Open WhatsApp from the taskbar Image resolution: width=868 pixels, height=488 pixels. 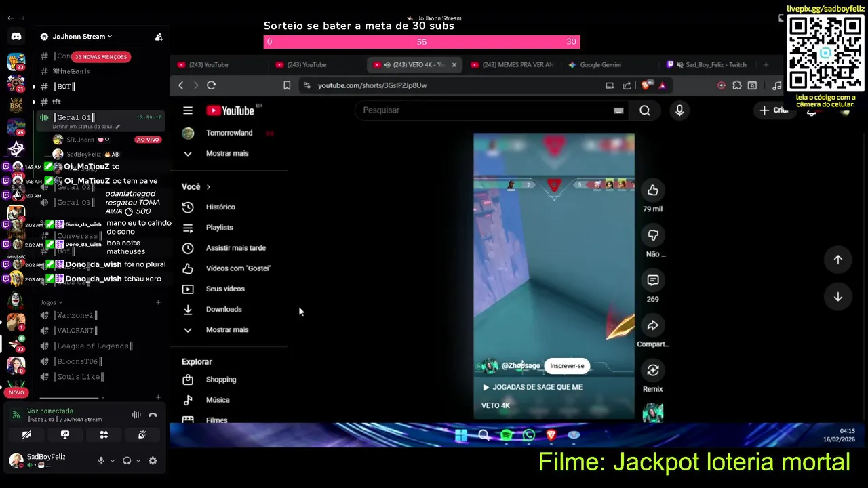point(529,435)
